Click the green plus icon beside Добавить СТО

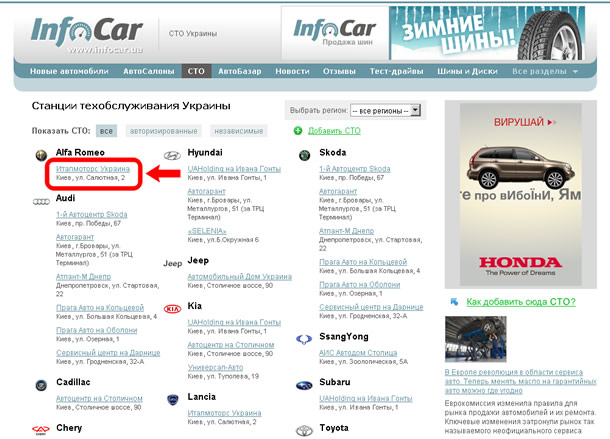tap(298, 131)
